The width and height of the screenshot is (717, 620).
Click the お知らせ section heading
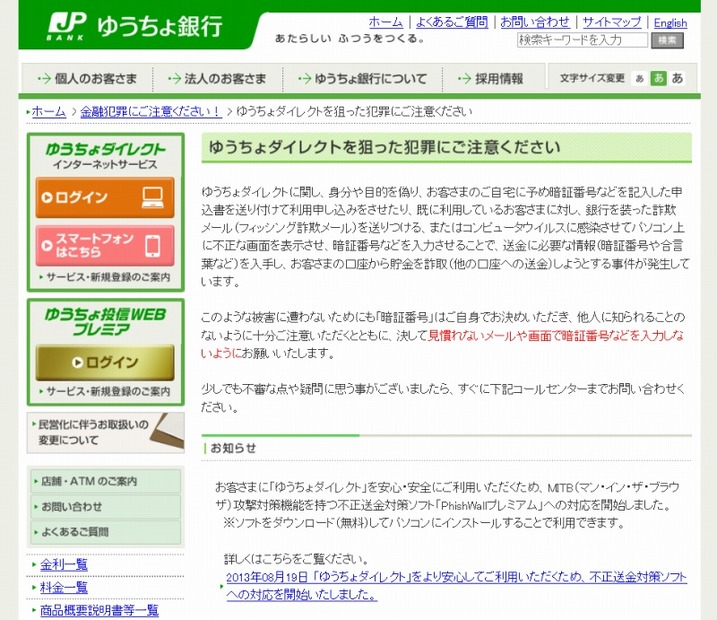[233, 448]
